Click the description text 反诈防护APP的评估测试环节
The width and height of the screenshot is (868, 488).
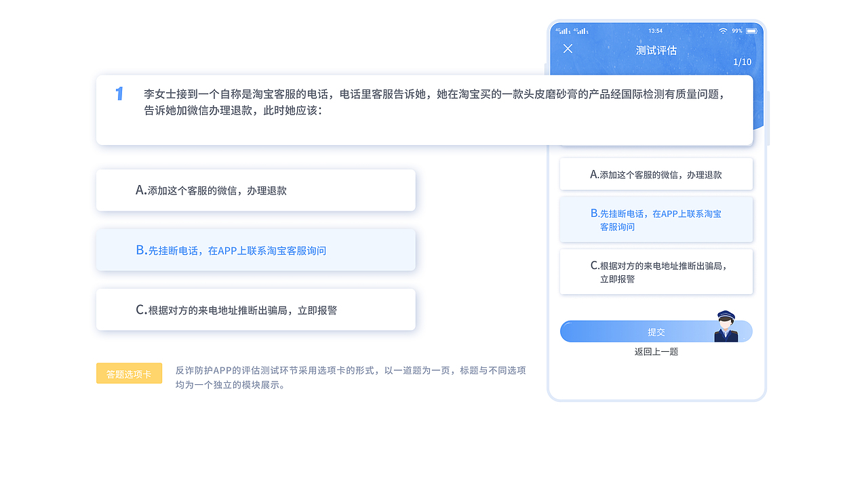tap(351, 378)
